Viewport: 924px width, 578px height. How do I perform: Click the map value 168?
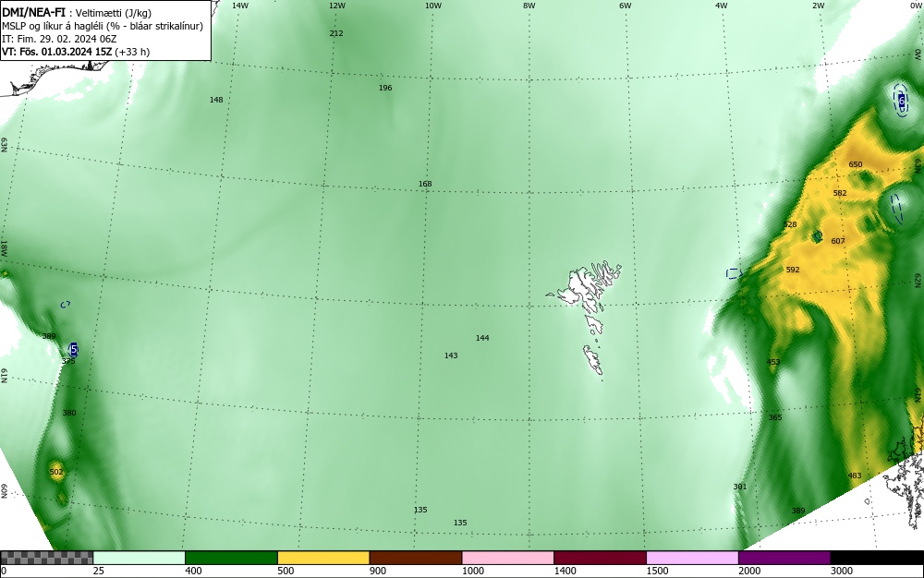point(425,185)
